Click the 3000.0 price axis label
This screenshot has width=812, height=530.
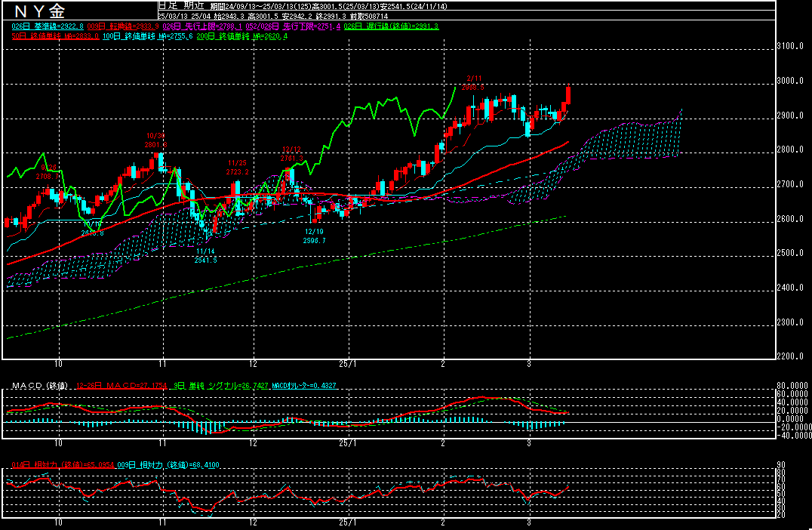790,81
